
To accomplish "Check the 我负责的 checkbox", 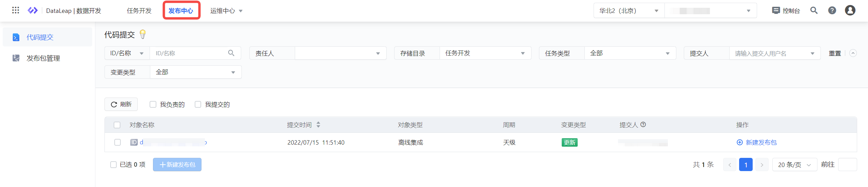I will click(x=153, y=104).
